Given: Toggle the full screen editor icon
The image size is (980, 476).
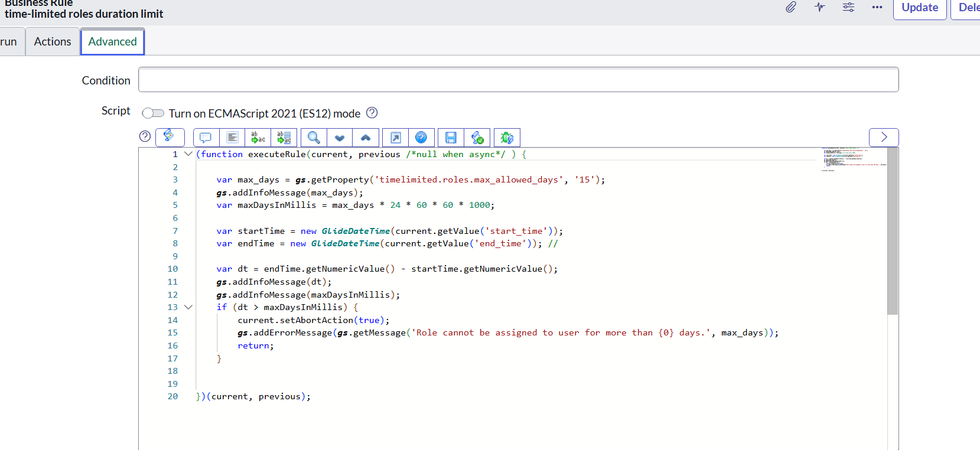Looking at the screenshot, I should coord(396,138).
